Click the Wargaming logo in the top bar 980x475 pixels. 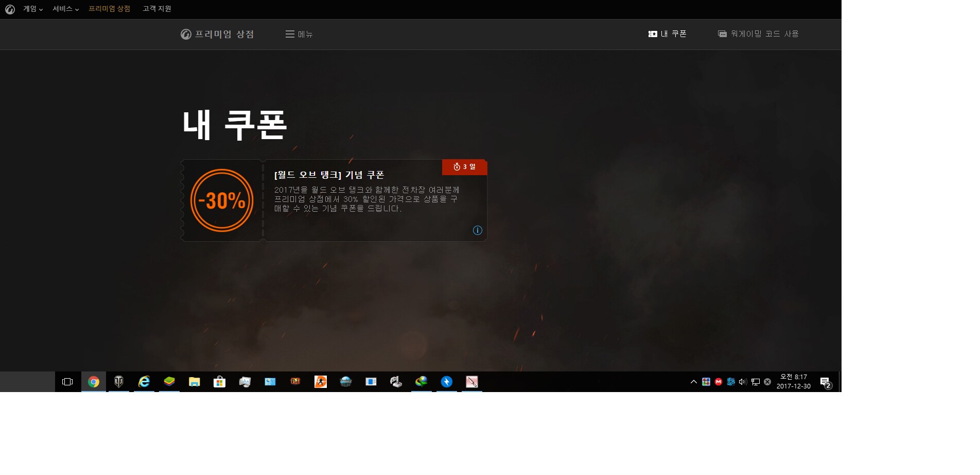pos(10,9)
